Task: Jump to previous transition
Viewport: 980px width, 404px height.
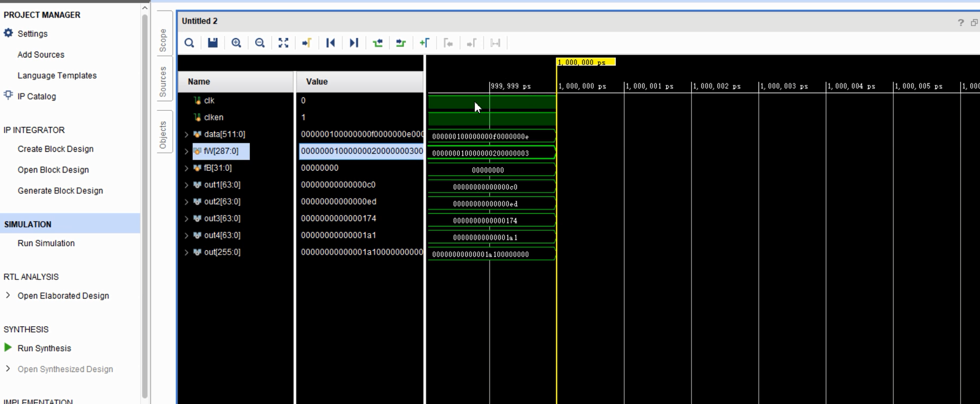Action: pos(378,43)
